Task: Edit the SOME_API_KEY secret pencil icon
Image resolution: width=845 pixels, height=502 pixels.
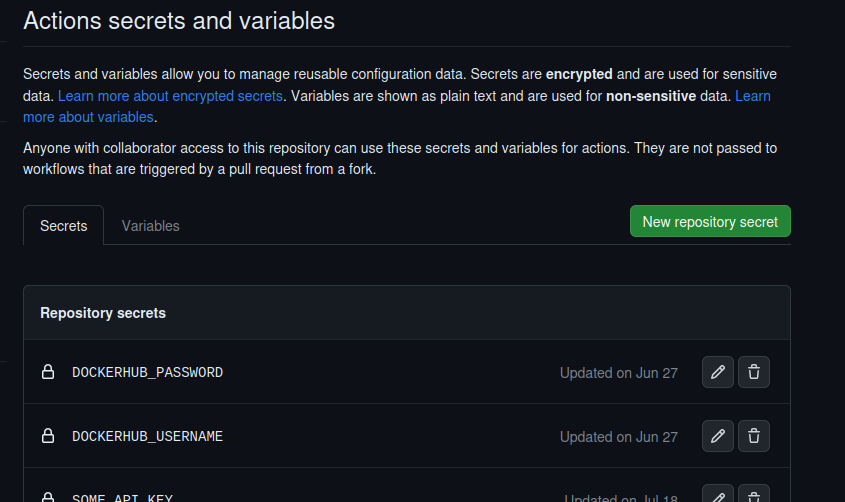Action: [x=717, y=494]
